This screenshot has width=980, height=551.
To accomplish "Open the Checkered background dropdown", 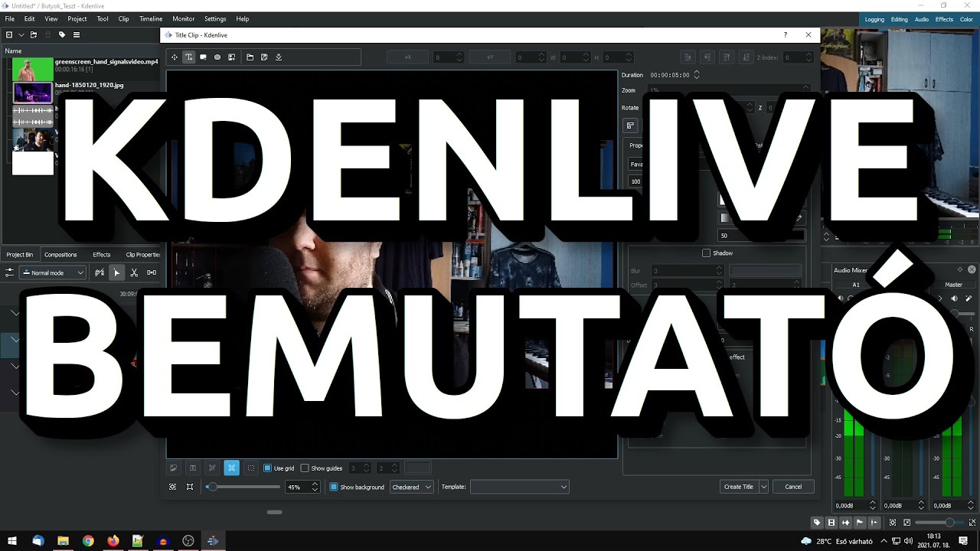I will click(x=412, y=487).
